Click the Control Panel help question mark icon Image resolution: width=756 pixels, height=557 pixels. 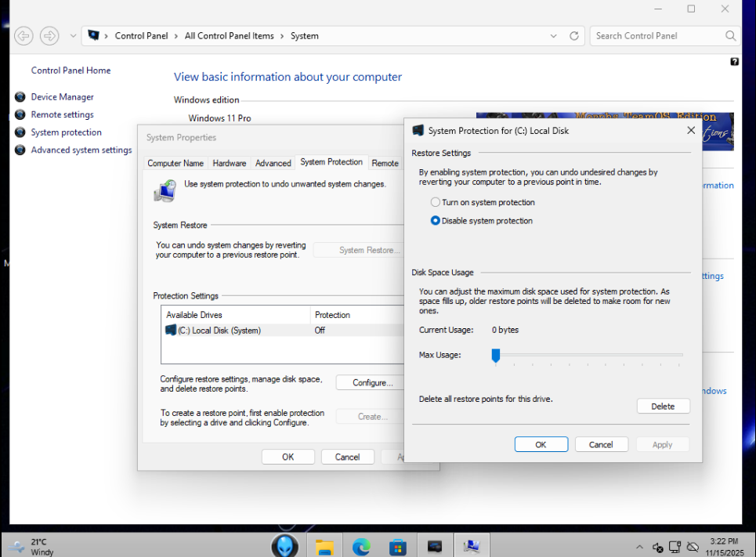[734, 61]
